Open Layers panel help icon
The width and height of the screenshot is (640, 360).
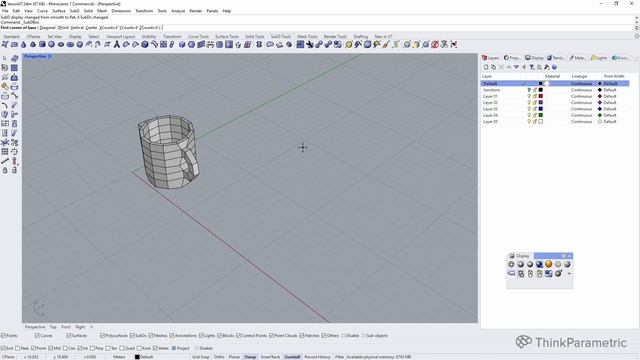tap(554, 67)
